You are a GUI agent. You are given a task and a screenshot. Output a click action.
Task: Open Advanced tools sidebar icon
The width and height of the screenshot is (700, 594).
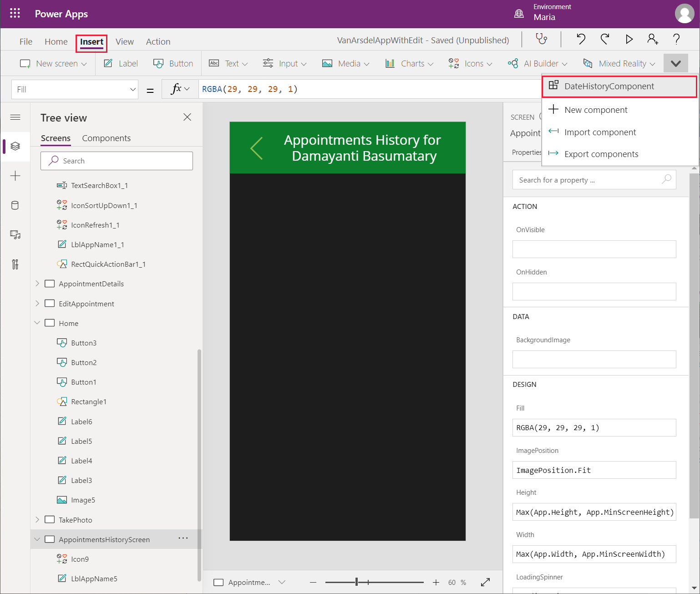coord(15,264)
